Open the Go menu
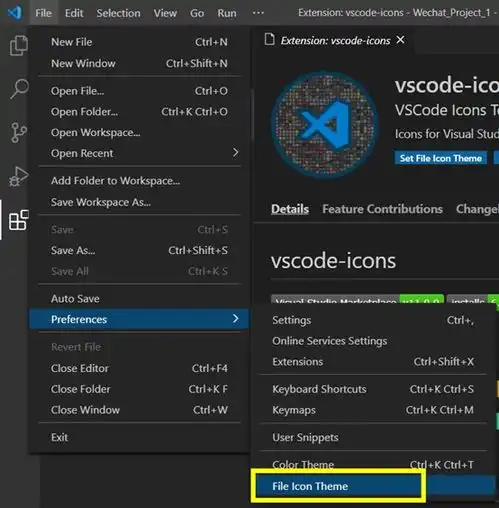 point(197,13)
